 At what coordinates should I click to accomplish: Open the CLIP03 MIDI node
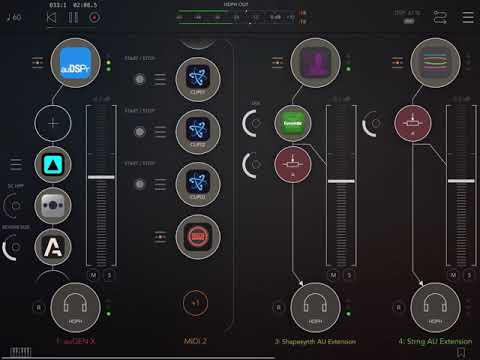[198, 184]
